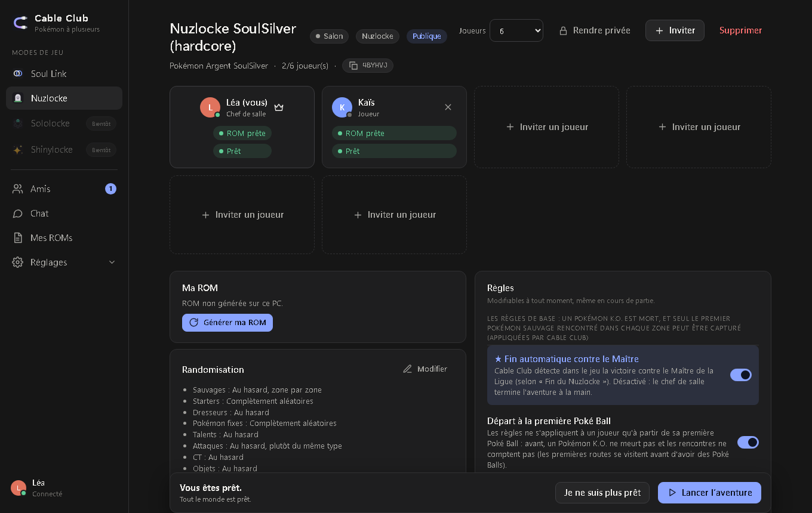Click the pencil icon beside Modifier
Image resolution: width=812 pixels, height=513 pixels.
408,369
